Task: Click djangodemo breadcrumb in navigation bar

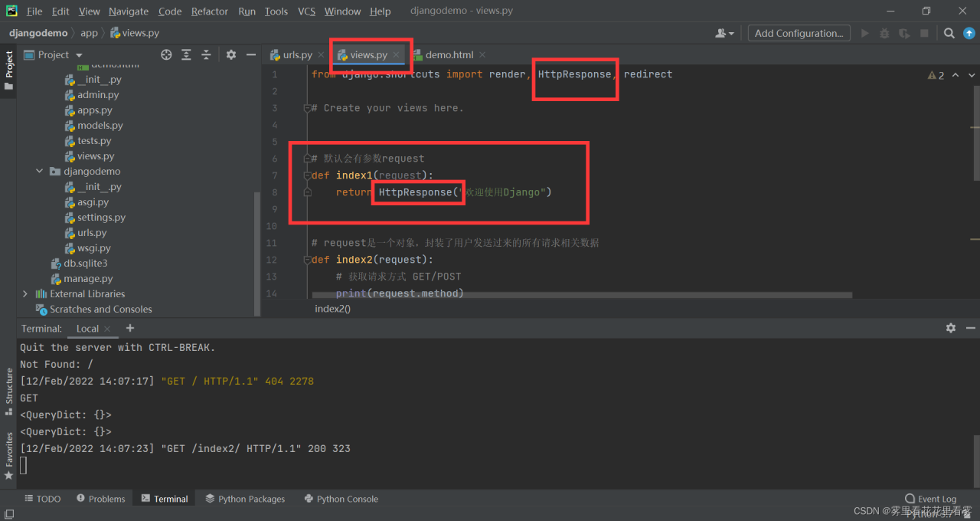Action: click(38, 33)
